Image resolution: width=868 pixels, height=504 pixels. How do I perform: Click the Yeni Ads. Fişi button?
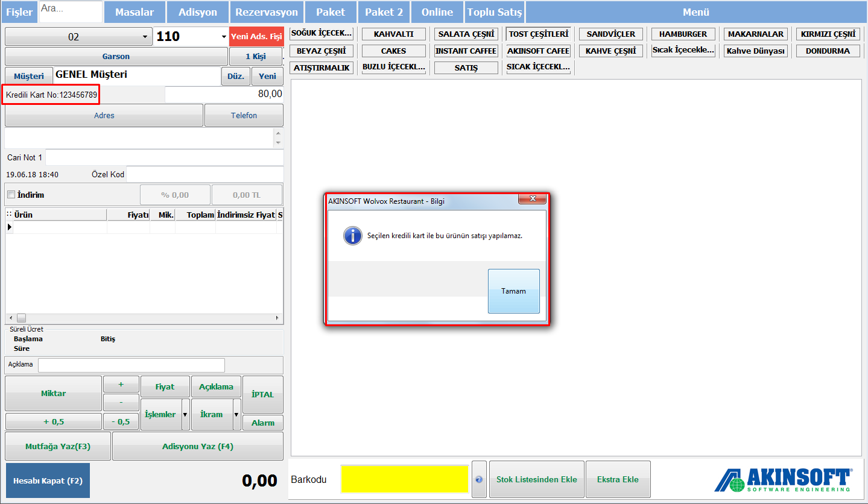(x=256, y=37)
